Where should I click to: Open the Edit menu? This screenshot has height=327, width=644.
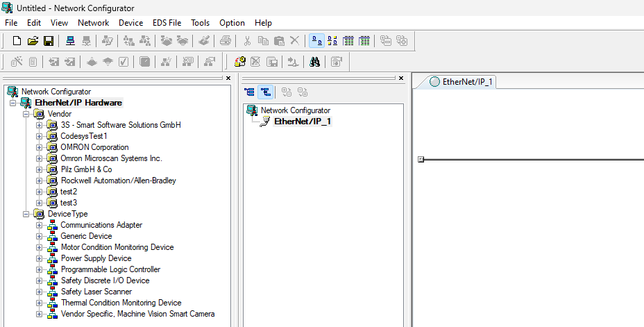[x=34, y=23]
